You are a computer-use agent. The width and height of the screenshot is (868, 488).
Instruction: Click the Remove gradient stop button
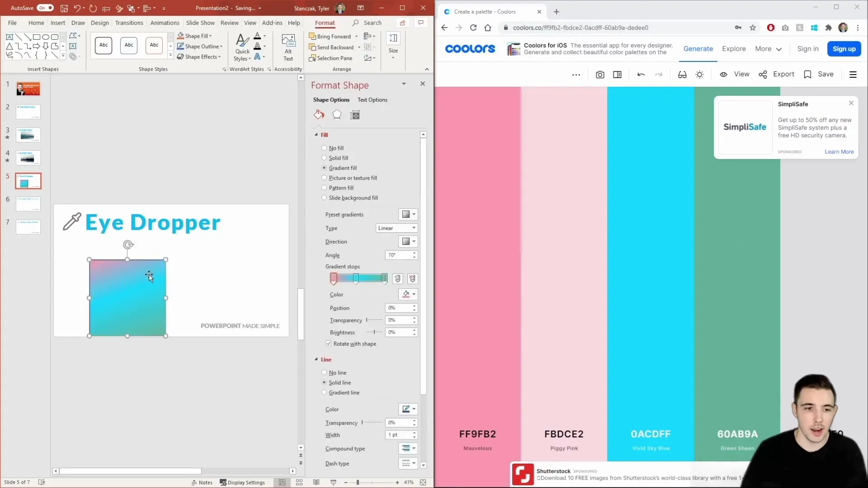pos(412,279)
